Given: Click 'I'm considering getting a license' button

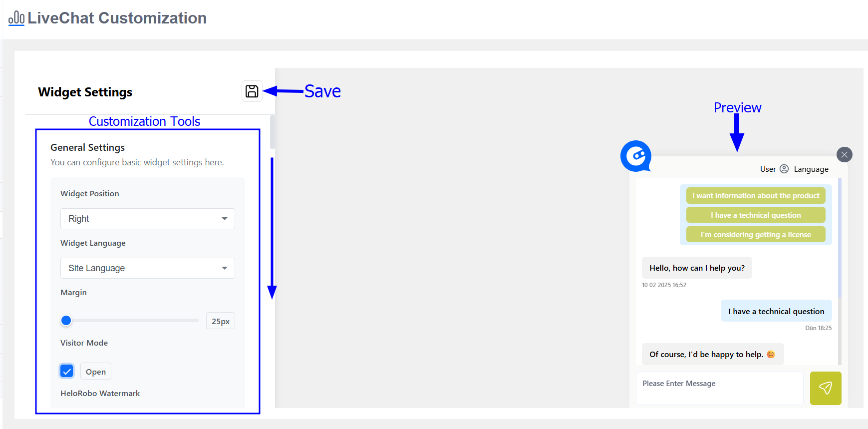Looking at the screenshot, I should (x=756, y=235).
